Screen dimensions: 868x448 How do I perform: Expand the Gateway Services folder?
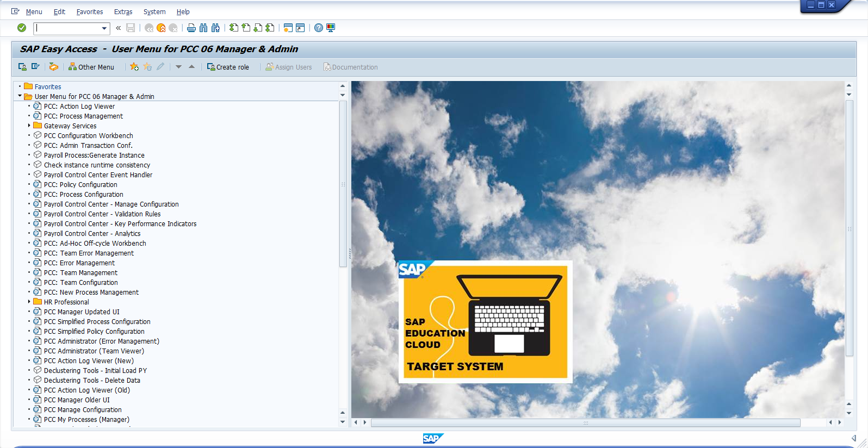coord(29,126)
